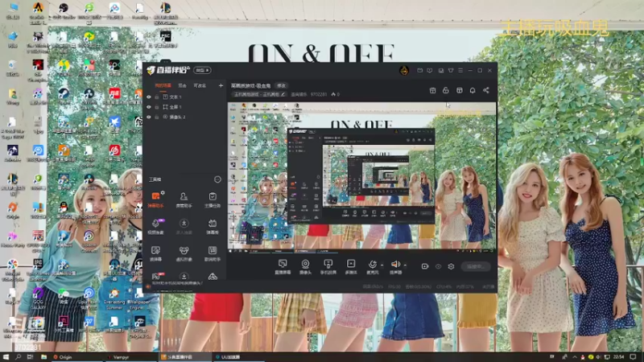Click the greyed download tool in the second row
644x362 pixels.
(x=184, y=226)
